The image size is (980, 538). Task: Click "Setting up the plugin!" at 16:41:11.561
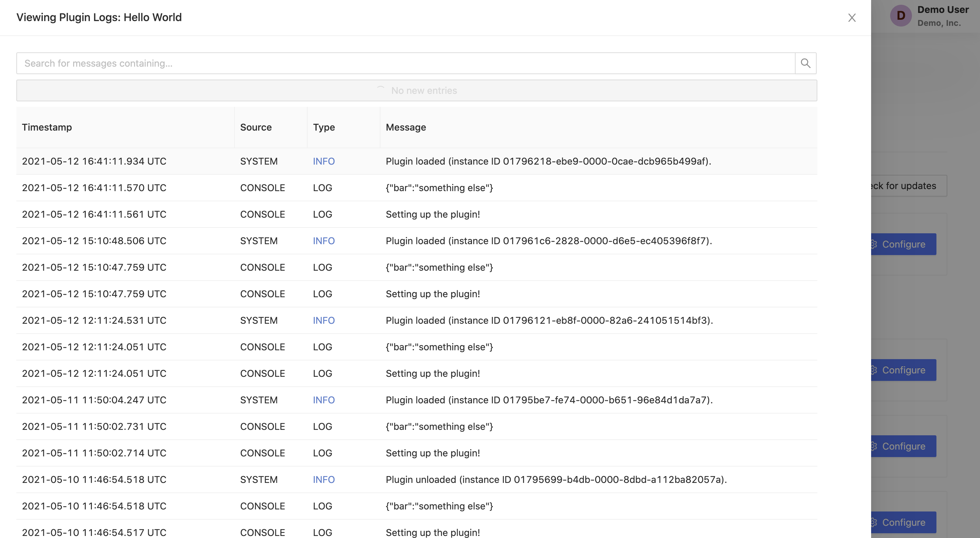(x=432, y=215)
